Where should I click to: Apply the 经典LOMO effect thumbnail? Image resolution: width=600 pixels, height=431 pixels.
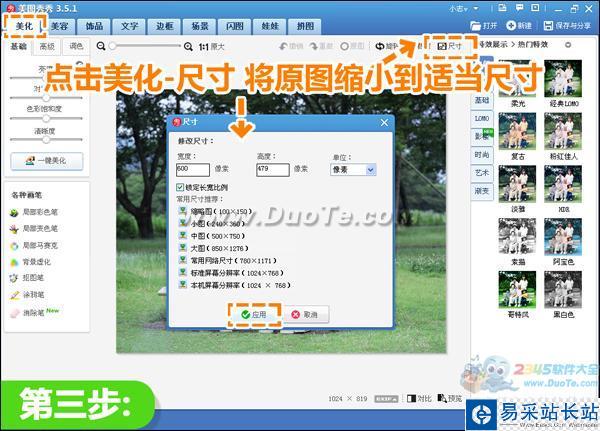click(x=563, y=79)
